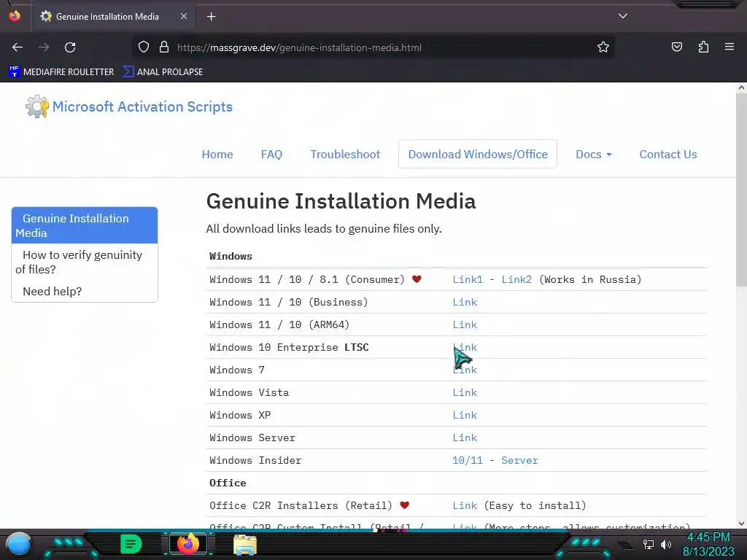The width and height of the screenshot is (747, 560).
Task: Open the FAQ nav item
Action: click(271, 155)
